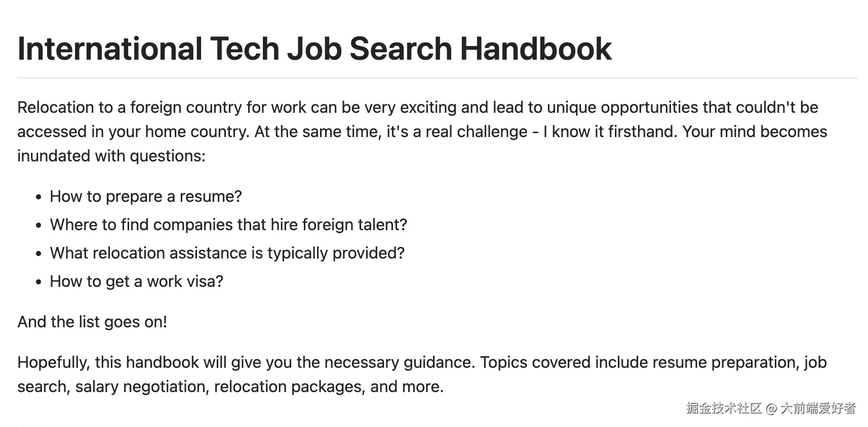Click the bullet dot before the resume question

coord(38,197)
